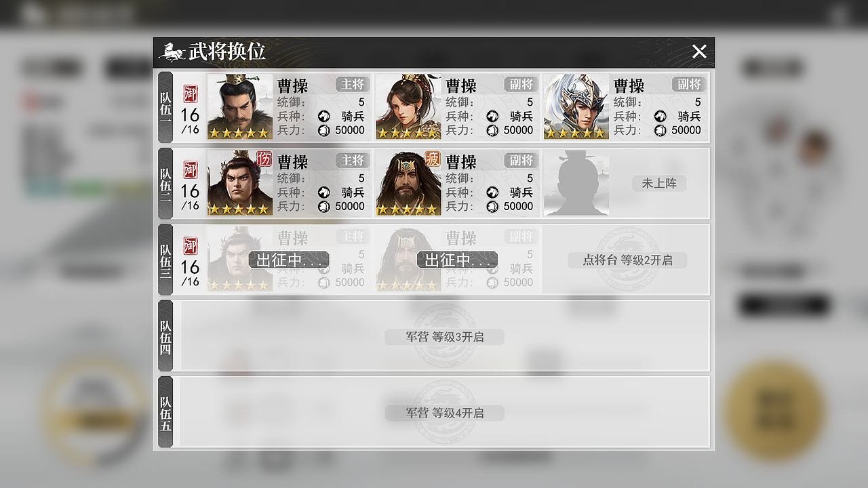Click the 点将台 等级2开启 locked slot

click(x=627, y=260)
